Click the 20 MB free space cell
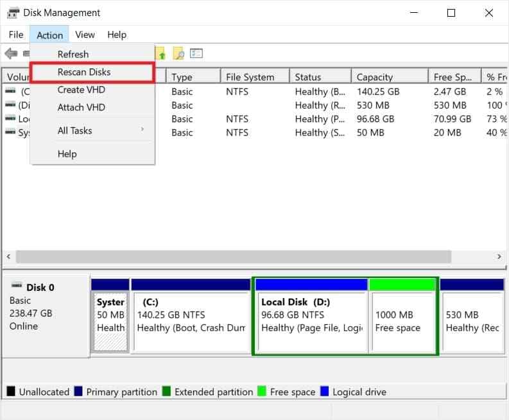Image resolution: width=509 pixels, height=420 pixels. coord(447,132)
